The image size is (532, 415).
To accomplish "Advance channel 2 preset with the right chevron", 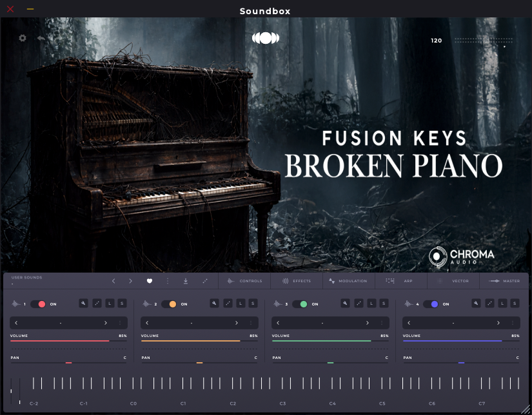I will 235,322.
